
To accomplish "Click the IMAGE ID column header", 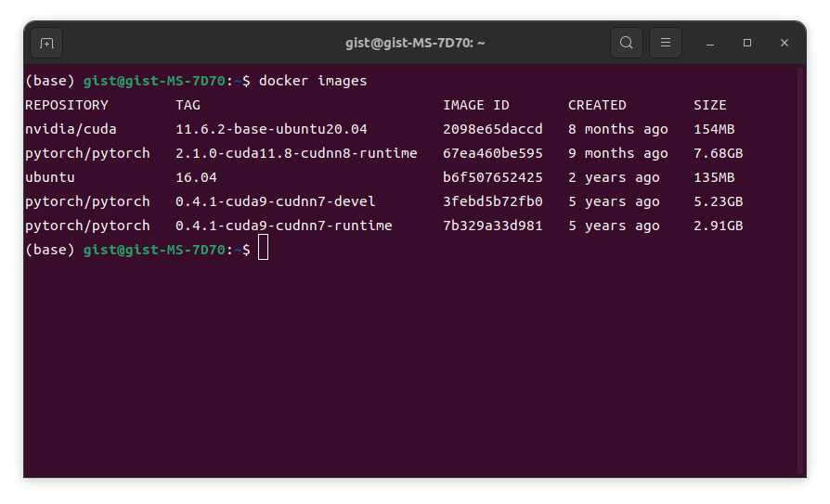I will click(x=476, y=106).
